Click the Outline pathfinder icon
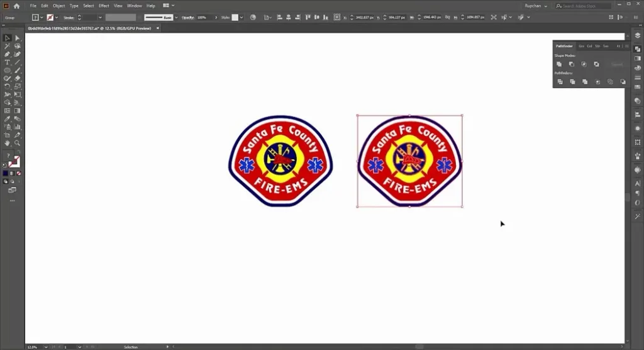 (x=610, y=82)
